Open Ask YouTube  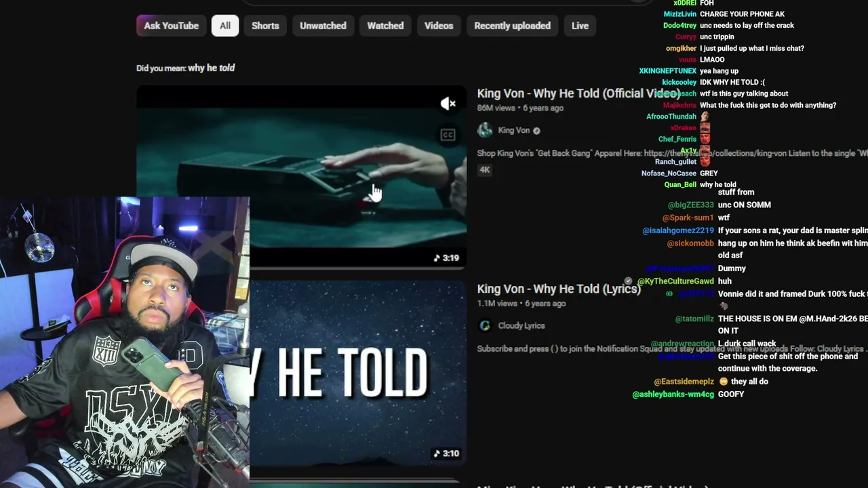[171, 26]
